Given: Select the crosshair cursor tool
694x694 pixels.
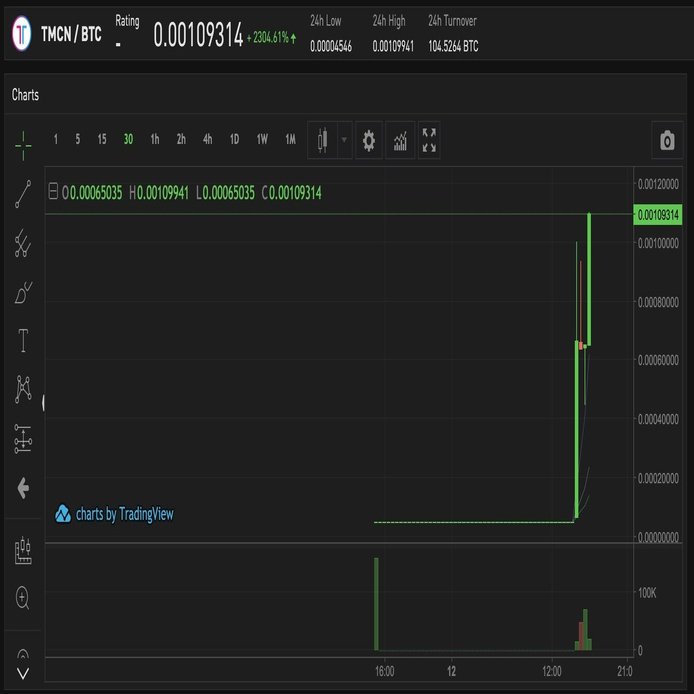Looking at the screenshot, I should point(23,146).
